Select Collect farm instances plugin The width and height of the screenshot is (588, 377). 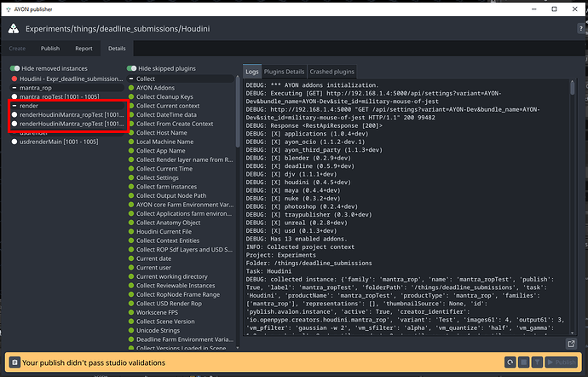point(181,187)
